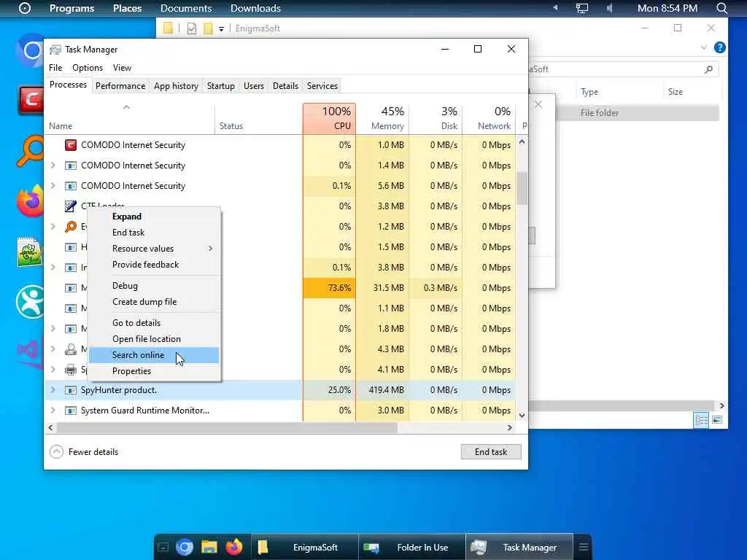Screen dimensions: 747x560
Task: Click the Mon 8:54 PM clock
Action: [x=667, y=8]
